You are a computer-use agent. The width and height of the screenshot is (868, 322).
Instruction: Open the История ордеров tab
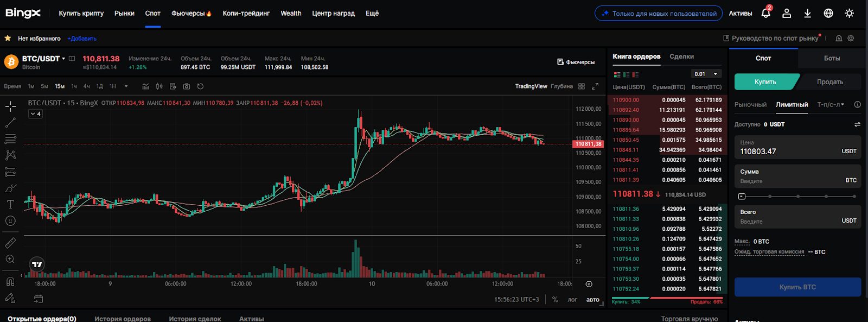pyautogui.click(x=123, y=319)
